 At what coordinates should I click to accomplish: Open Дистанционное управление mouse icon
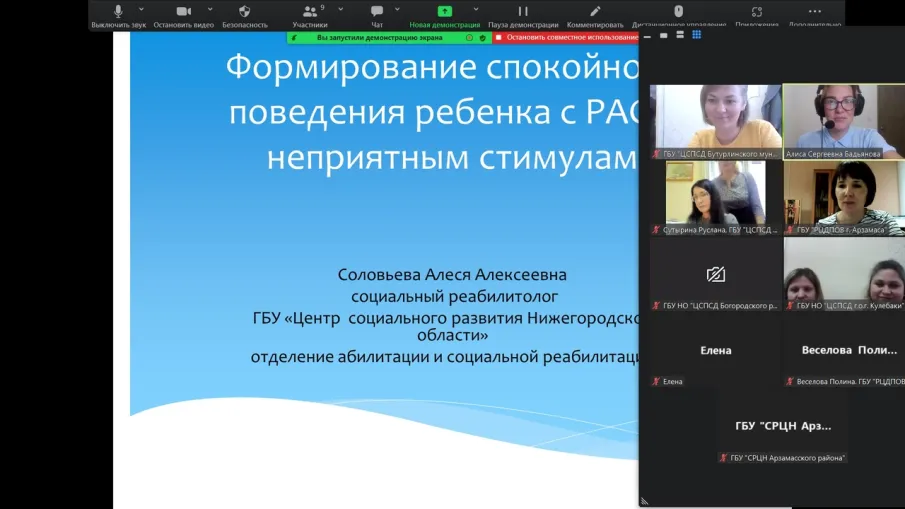click(x=679, y=11)
